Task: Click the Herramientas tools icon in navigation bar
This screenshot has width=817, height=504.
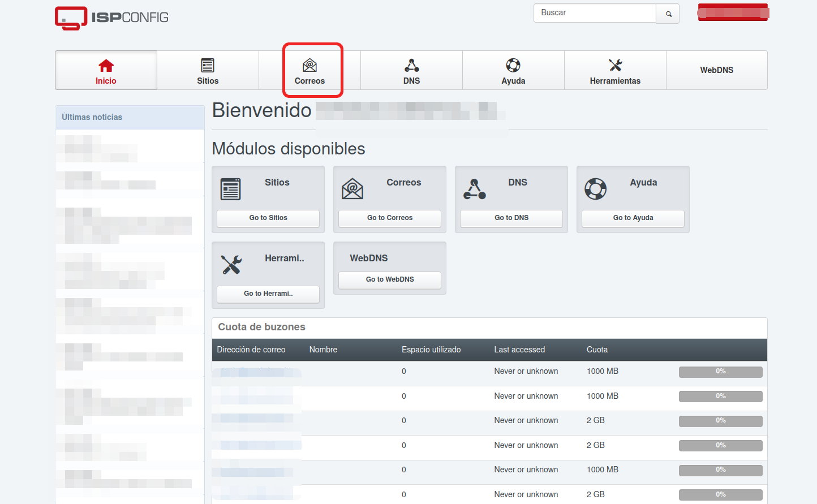Action: point(615,65)
